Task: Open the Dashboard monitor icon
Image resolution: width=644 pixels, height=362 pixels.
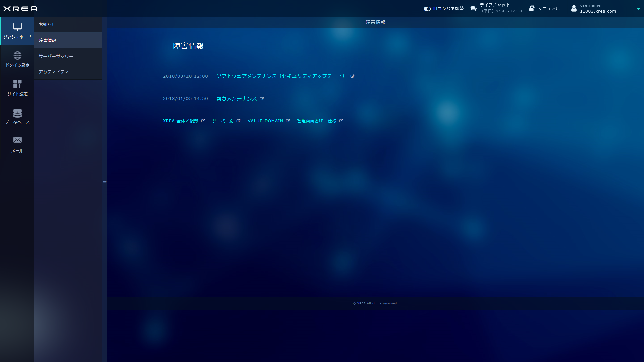Action: (x=17, y=27)
